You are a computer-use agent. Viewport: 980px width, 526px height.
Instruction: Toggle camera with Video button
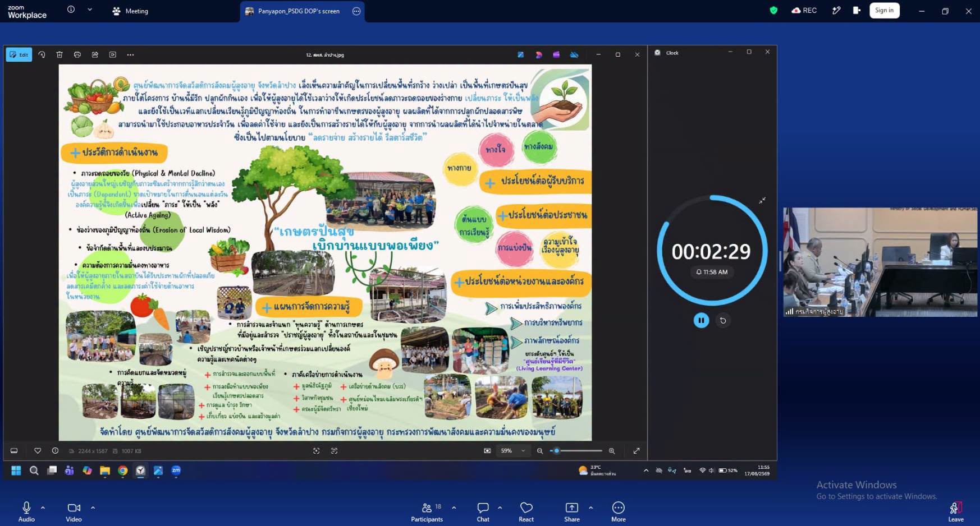(74, 511)
